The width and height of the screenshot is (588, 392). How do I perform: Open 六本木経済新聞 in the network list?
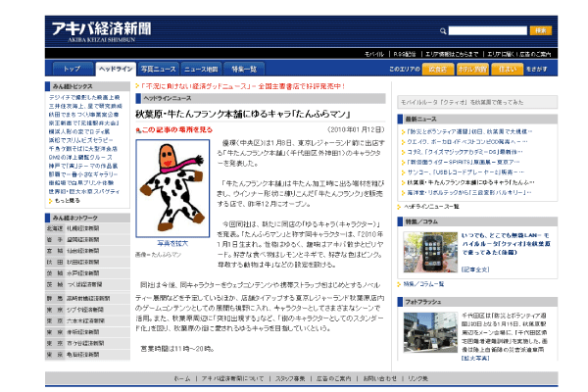[86, 320]
